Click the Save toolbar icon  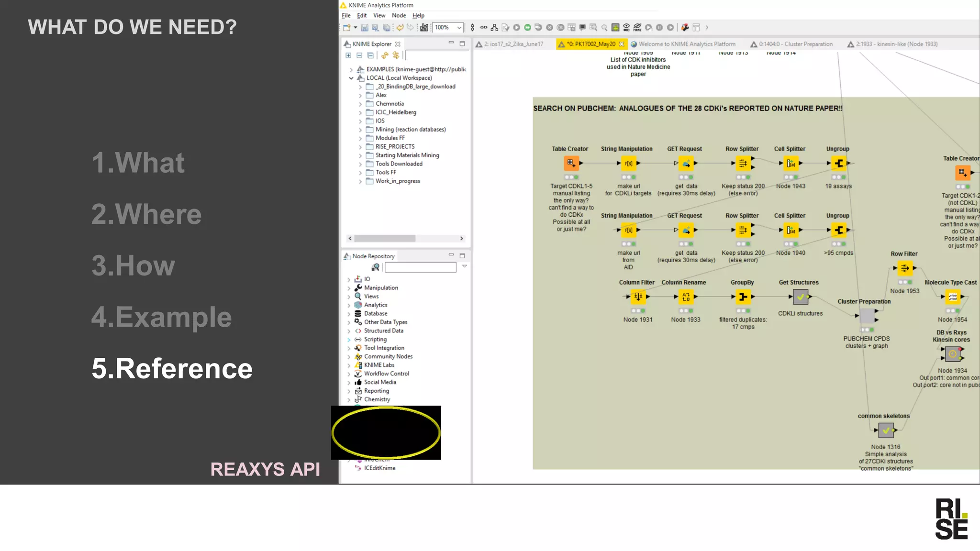click(x=364, y=28)
